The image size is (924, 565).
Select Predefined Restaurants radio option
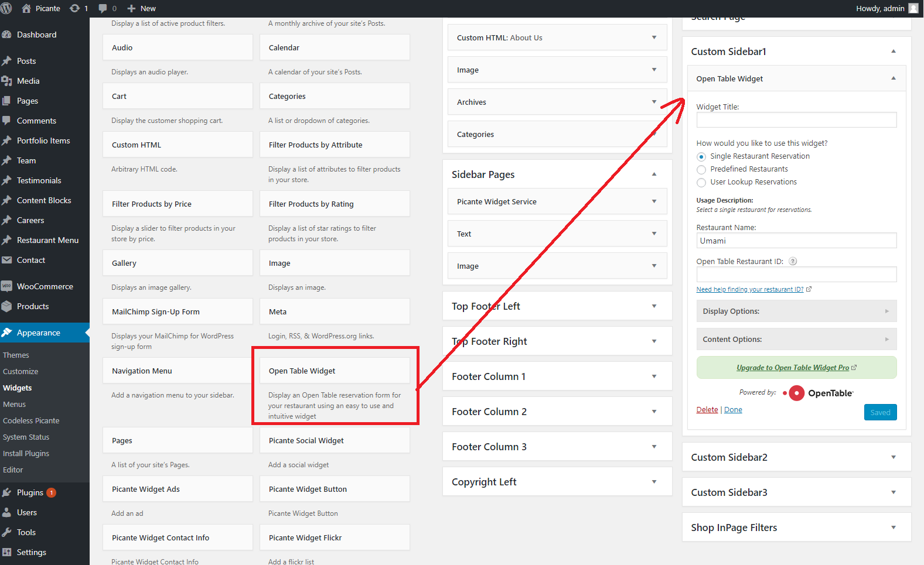pyautogui.click(x=701, y=170)
